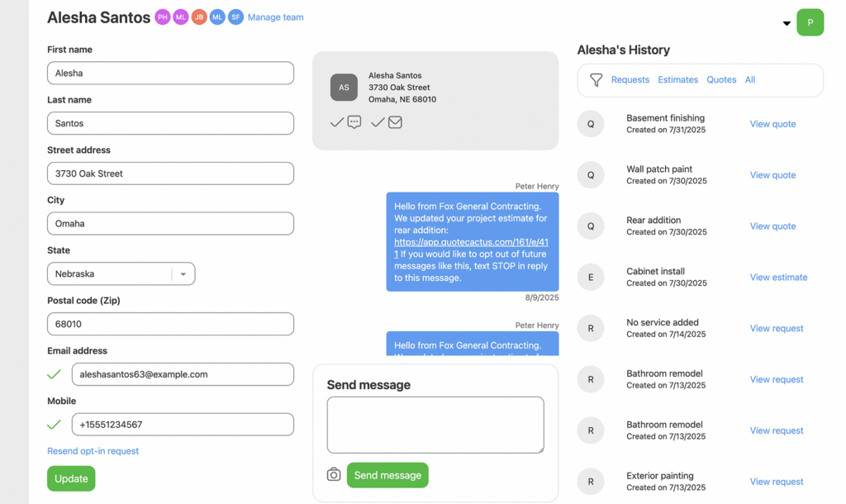Click the filter funnel icon in history
846x504 pixels.
(596, 80)
